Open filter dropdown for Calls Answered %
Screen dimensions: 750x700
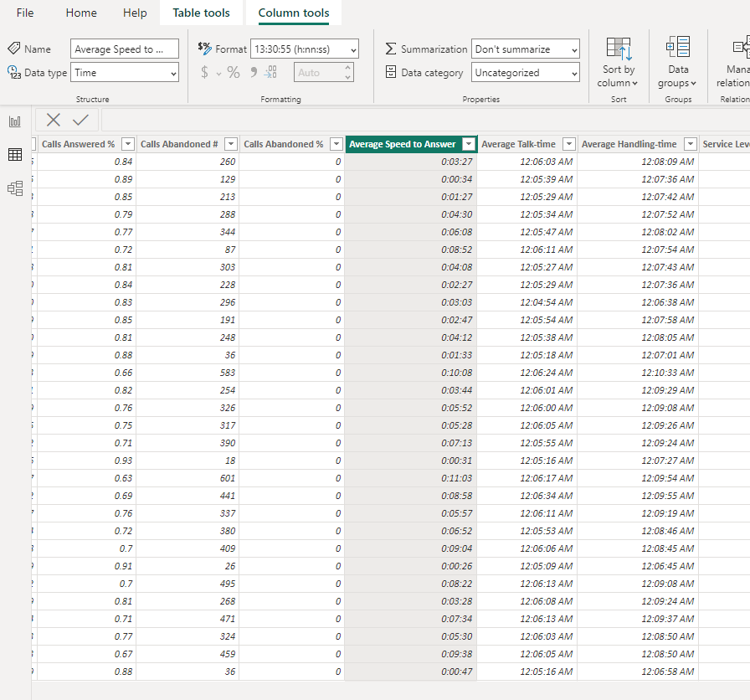click(128, 144)
